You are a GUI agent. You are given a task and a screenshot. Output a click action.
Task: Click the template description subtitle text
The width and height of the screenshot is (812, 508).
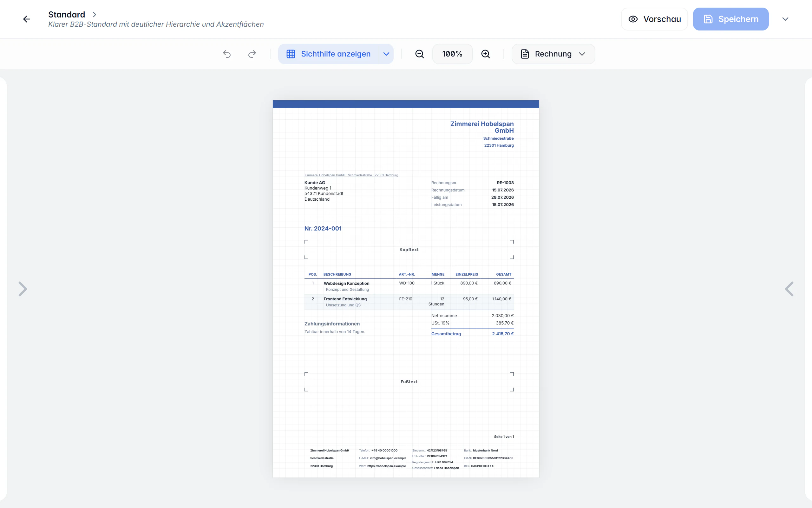coord(156,24)
